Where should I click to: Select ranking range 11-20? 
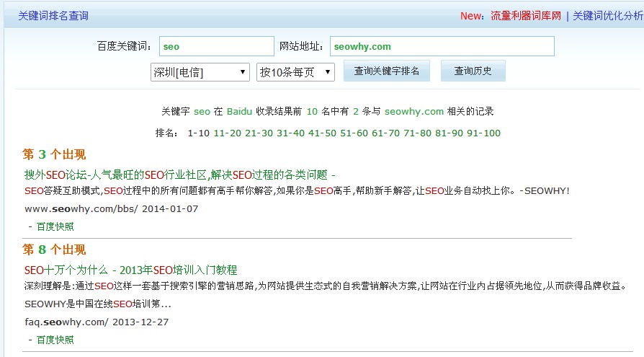point(228,133)
